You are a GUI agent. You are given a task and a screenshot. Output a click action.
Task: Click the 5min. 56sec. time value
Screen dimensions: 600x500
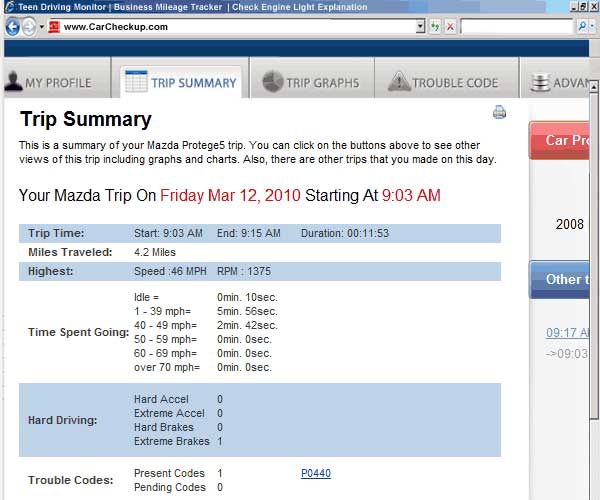click(x=247, y=311)
